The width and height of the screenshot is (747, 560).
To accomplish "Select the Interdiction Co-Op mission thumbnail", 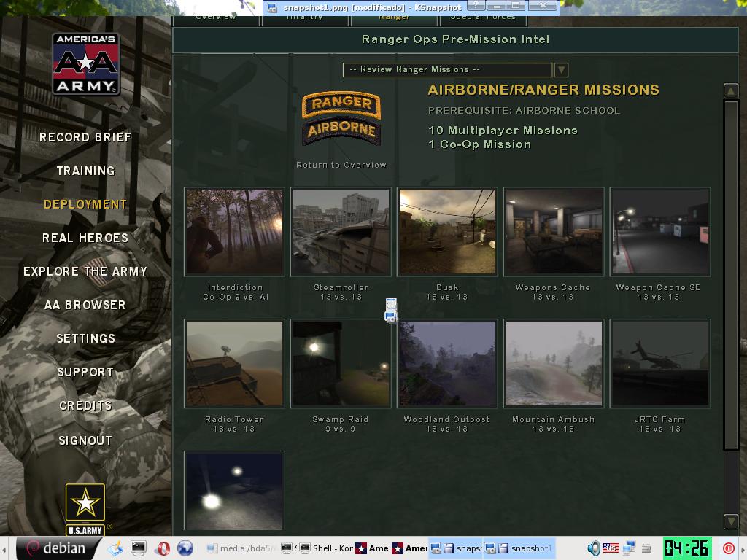I will coord(234,231).
